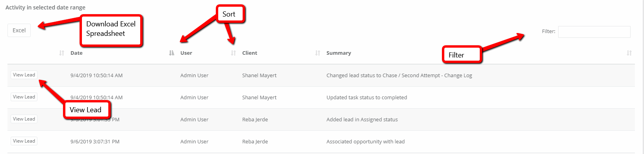Click the Date column header label
644x154 pixels.
(76, 53)
